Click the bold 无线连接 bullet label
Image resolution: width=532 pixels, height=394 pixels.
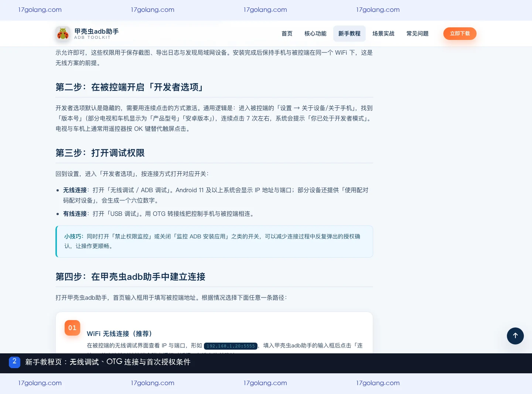(75, 190)
